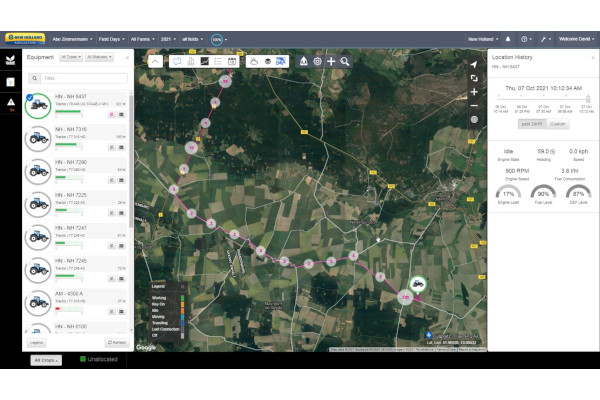
Task: Close the map Legend box
Action: tap(183, 286)
